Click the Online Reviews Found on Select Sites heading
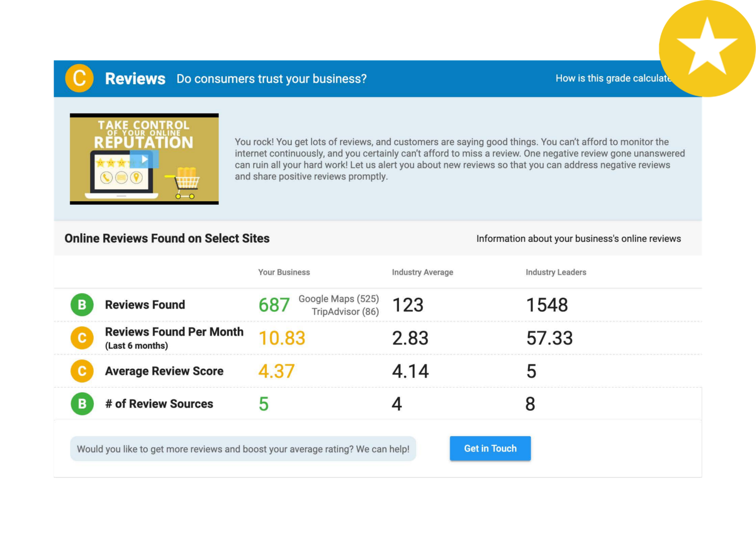Screen dimensions: 756x538 click(167, 238)
